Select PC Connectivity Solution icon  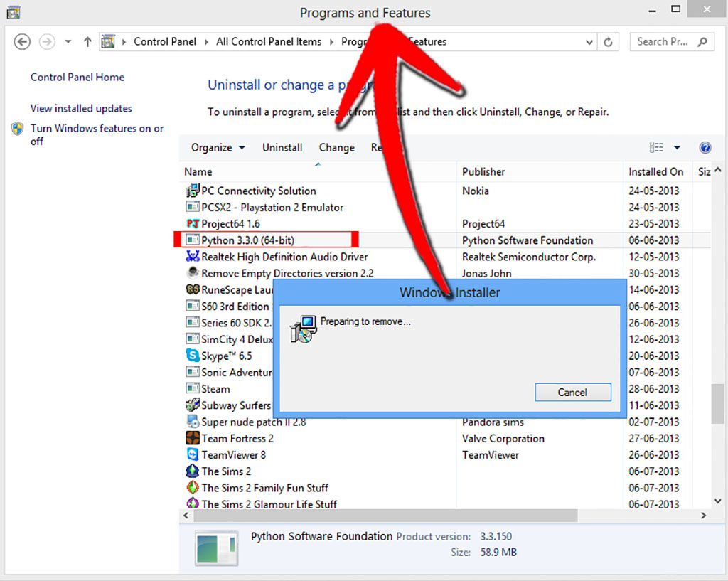click(192, 191)
